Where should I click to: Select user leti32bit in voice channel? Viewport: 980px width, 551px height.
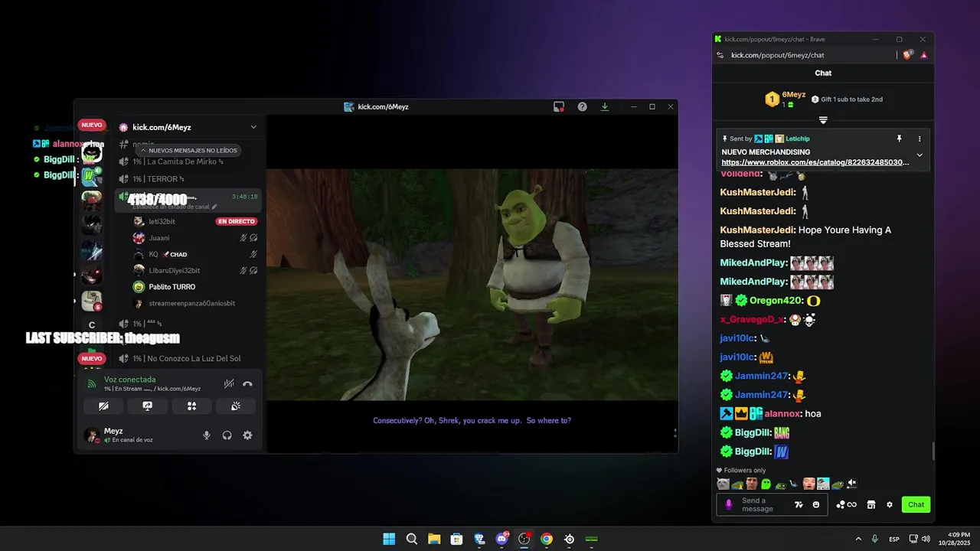[162, 221]
